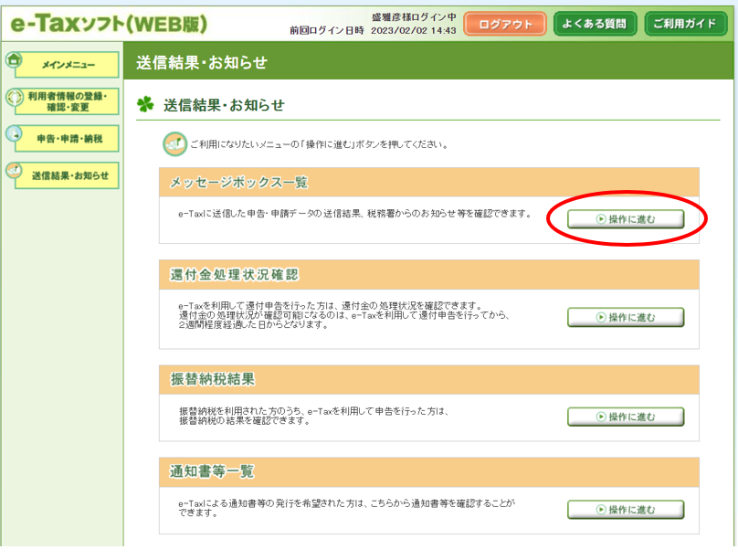
Task: Click the 還付金処理状況確認 section header
Action: coord(428,275)
